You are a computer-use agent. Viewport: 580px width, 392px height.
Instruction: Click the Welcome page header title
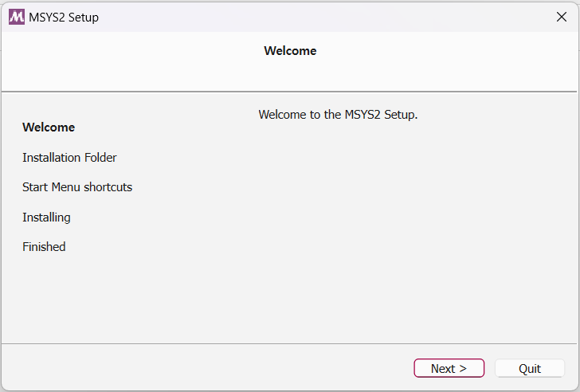[290, 51]
